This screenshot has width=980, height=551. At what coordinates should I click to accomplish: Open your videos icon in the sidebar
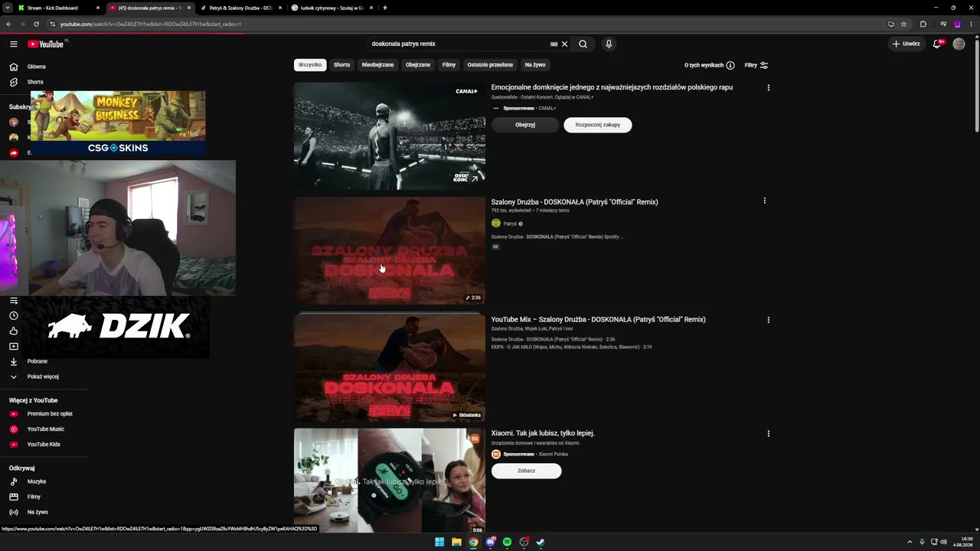pyautogui.click(x=14, y=347)
